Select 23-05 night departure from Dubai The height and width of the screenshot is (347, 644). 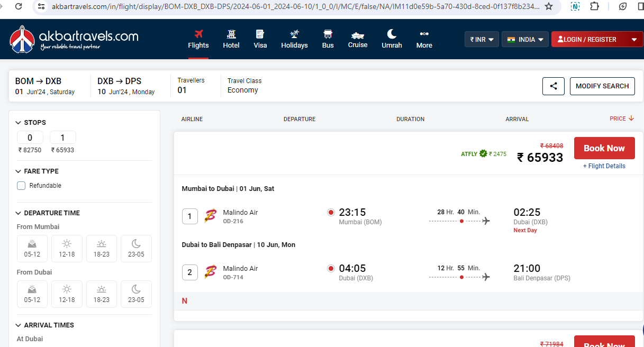click(x=137, y=294)
